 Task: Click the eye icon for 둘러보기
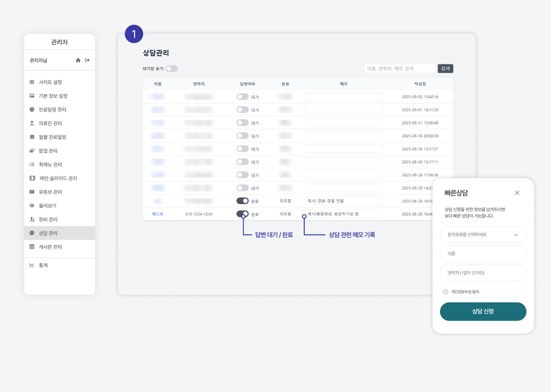click(x=32, y=206)
